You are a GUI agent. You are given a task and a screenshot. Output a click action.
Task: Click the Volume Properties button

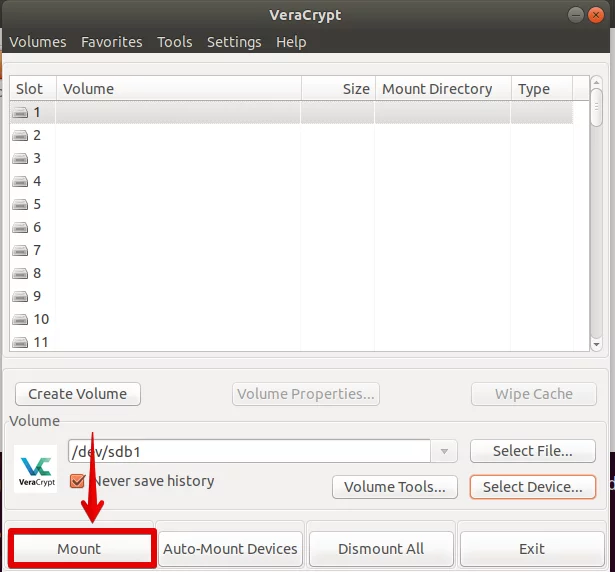click(x=306, y=394)
